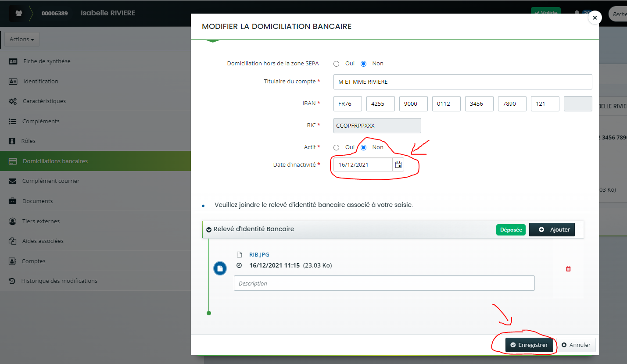Click the Ajouter button
The height and width of the screenshot is (364, 627).
pos(552,229)
